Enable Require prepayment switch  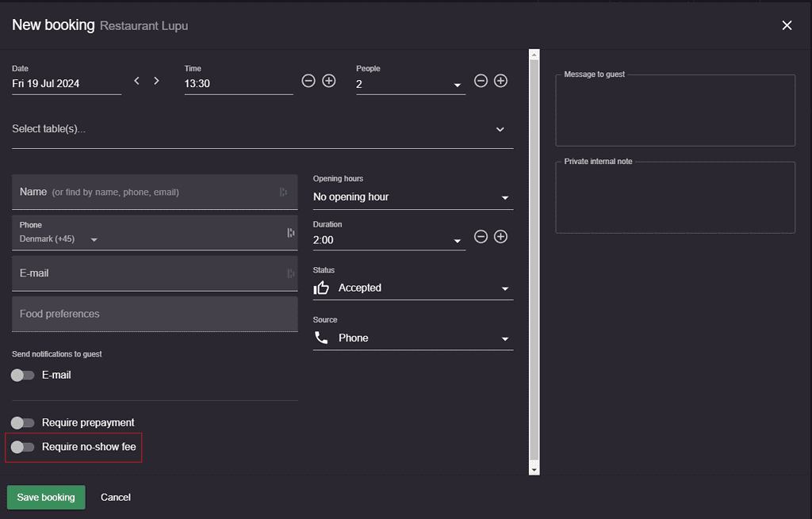[22, 423]
